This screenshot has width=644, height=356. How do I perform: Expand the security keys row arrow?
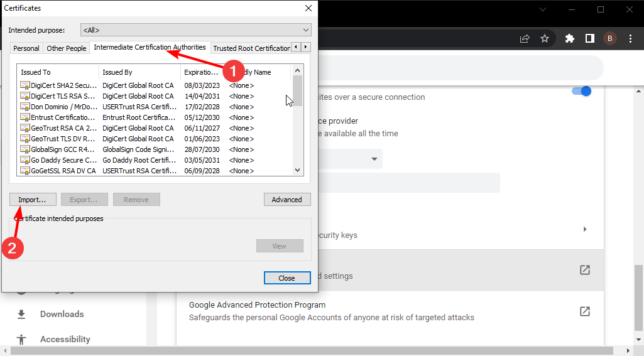pyautogui.click(x=585, y=229)
